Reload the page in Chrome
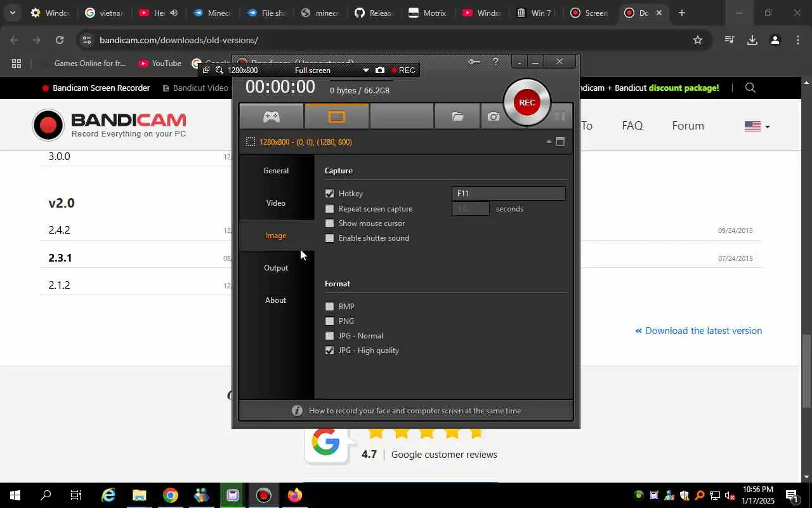Screen dimensions: 812x508 (x=60, y=40)
